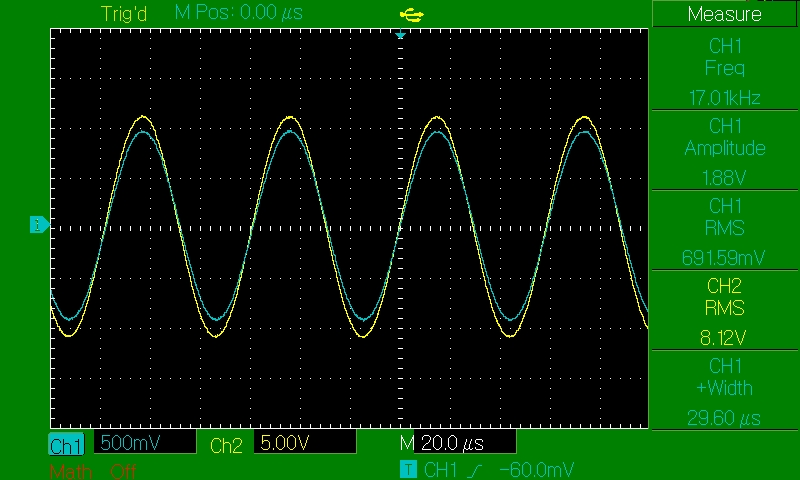This screenshot has width=800, height=480.
Task: Select the highlighted CH2 RMS measurement
Action: coord(725,309)
